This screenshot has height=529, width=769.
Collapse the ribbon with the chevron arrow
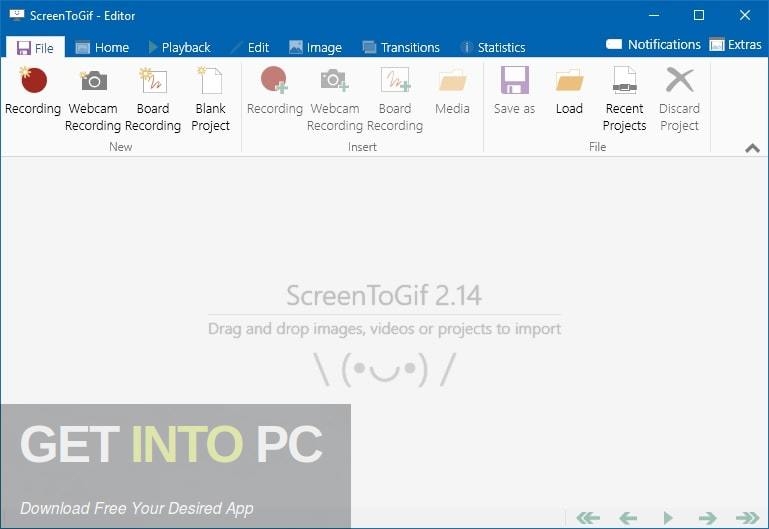[752, 148]
